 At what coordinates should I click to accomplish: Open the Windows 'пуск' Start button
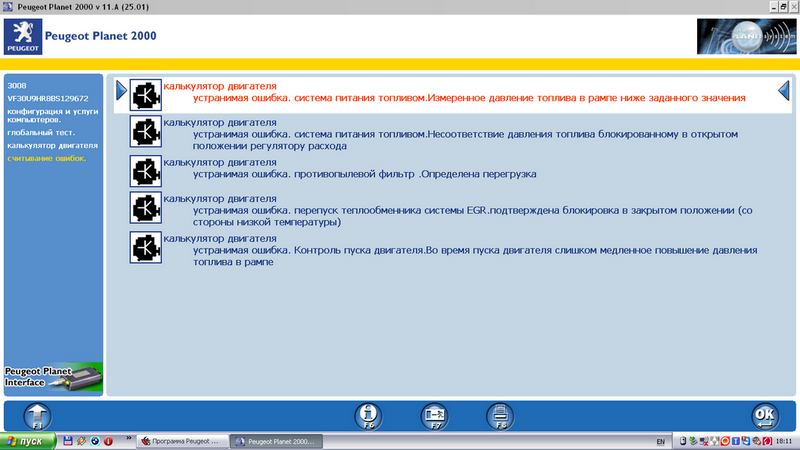click(27, 441)
